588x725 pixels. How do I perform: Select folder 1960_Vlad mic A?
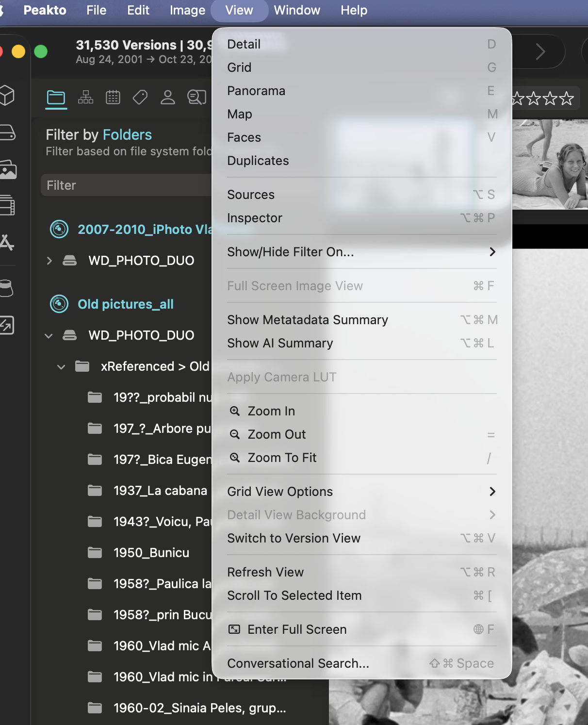[149, 646]
